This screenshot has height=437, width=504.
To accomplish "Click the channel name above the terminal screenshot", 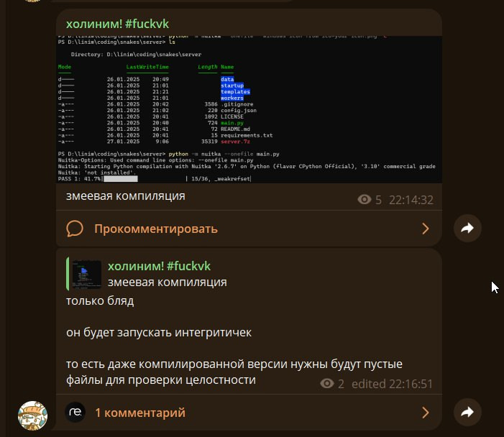I will click(117, 24).
